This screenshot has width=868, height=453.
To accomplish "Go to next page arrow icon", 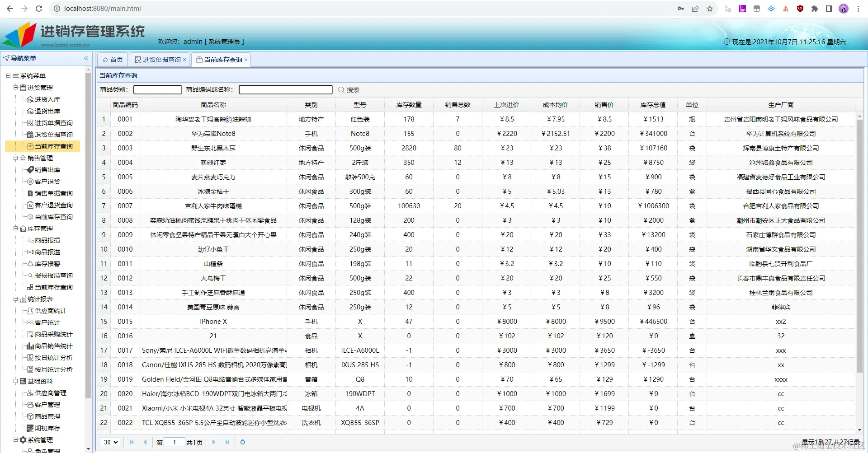I will (214, 442).
